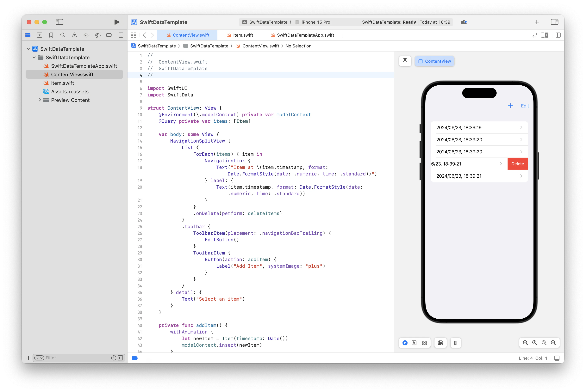Open preview Device Settings
The image size is (586, 392).
point(440,343)
